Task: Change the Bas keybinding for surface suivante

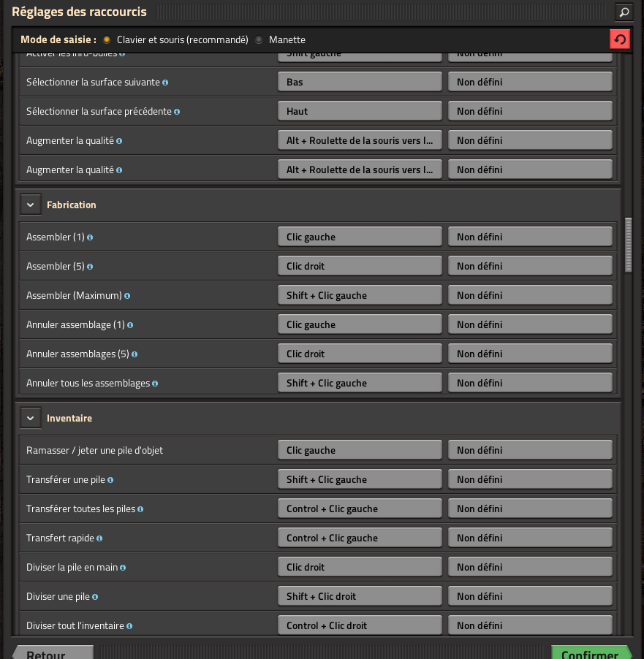Action: tap(360, 82)
